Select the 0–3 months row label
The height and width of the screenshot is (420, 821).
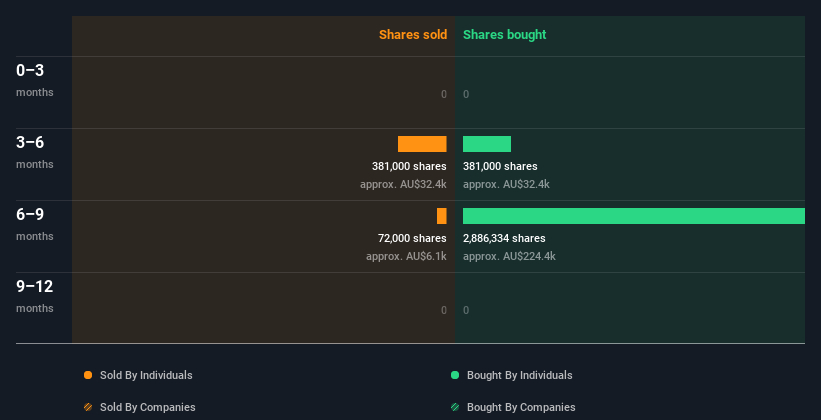pyautogui.click(x=35, y=80)
